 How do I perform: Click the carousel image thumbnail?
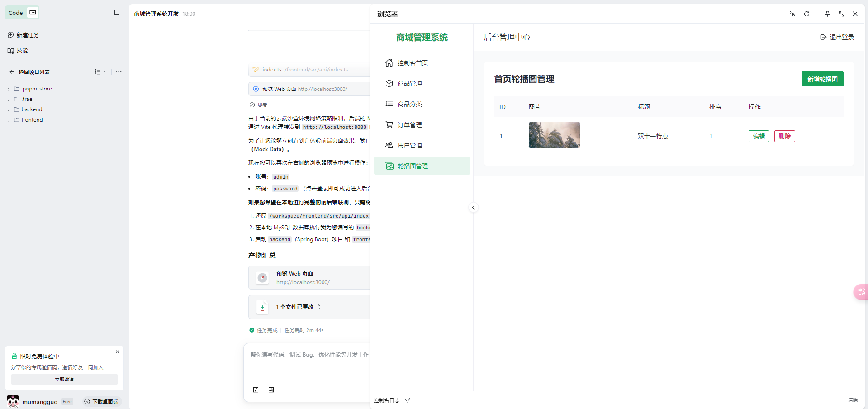pos(554,135)
